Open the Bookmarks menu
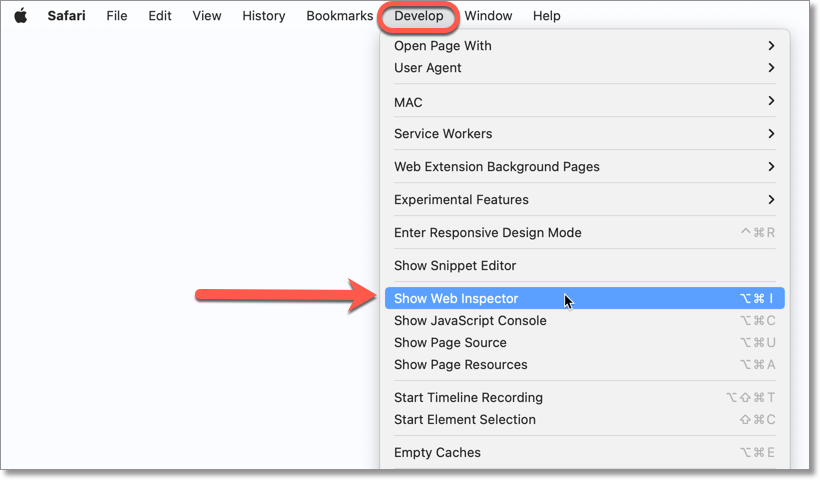Image resolution: width=820 pixels, height=480 pixels. pos(339,16)
